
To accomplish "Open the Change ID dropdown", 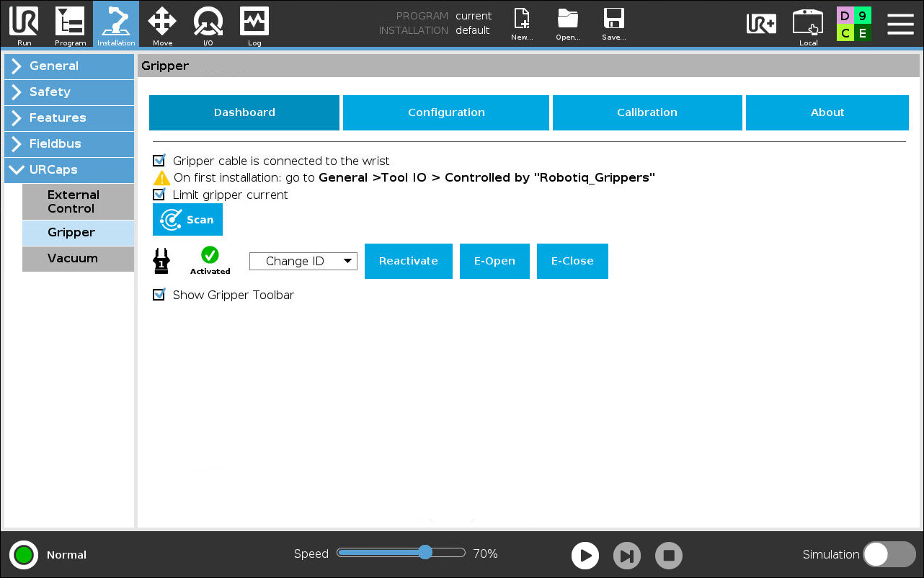I will (x=303, y=261).
